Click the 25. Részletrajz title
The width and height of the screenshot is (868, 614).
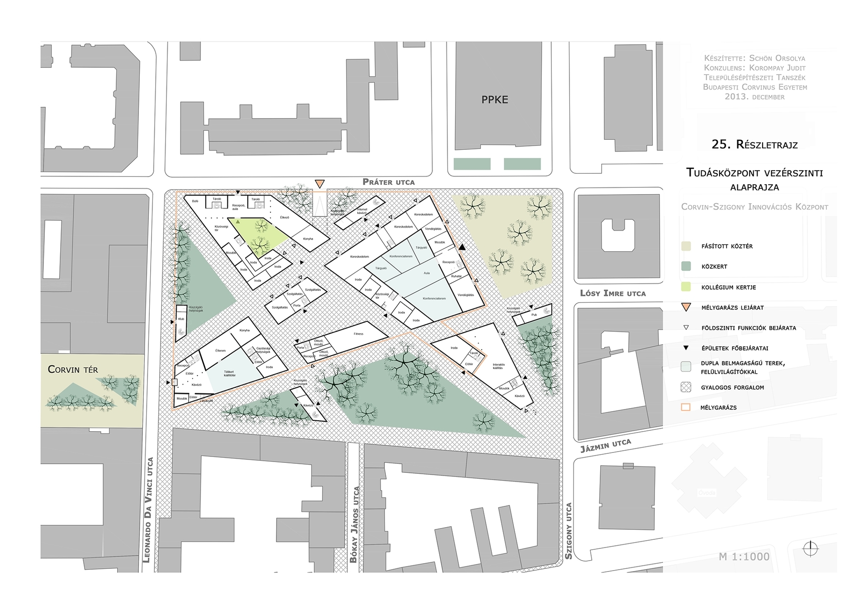point(754,144)
